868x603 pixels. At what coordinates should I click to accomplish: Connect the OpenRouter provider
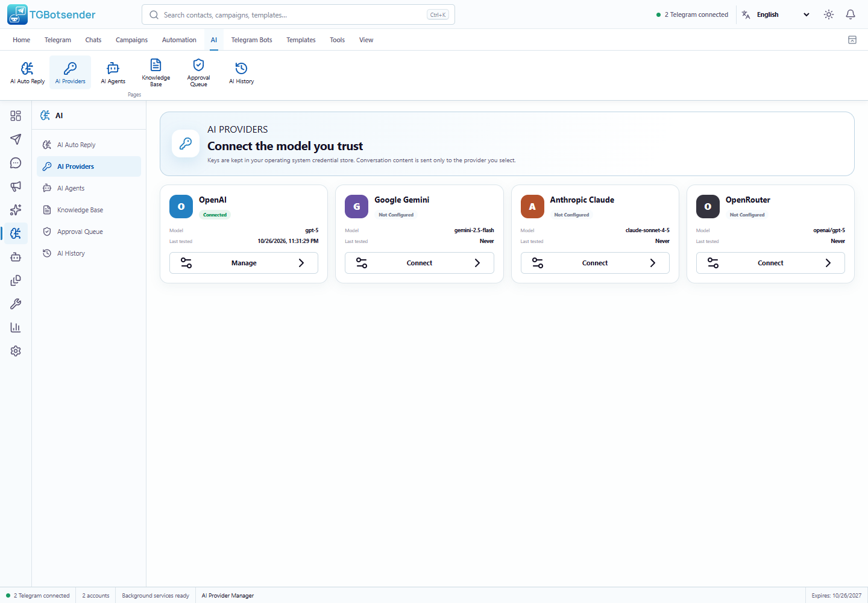click(x=770, y=263)
